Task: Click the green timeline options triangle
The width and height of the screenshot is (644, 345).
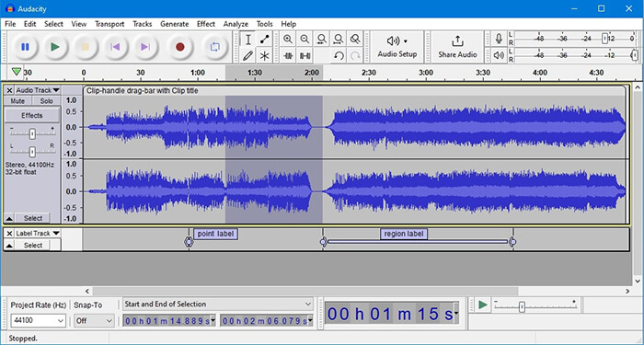Action: [16, 73]
